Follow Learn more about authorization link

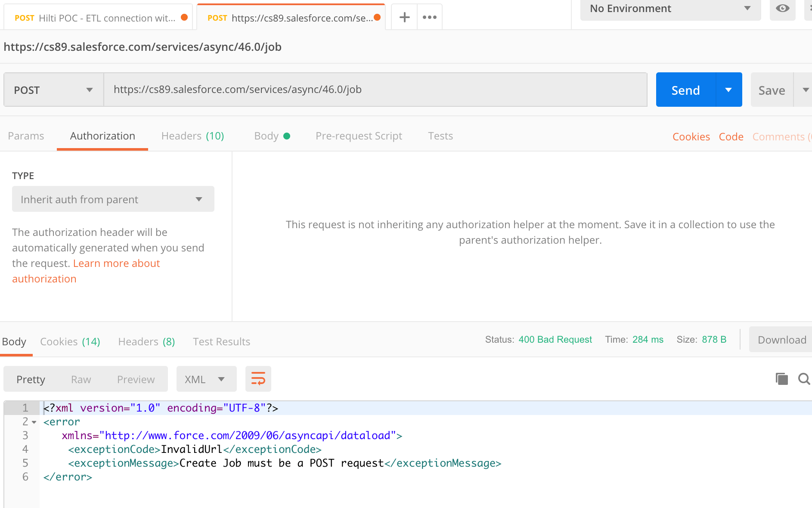click(86, 271)
